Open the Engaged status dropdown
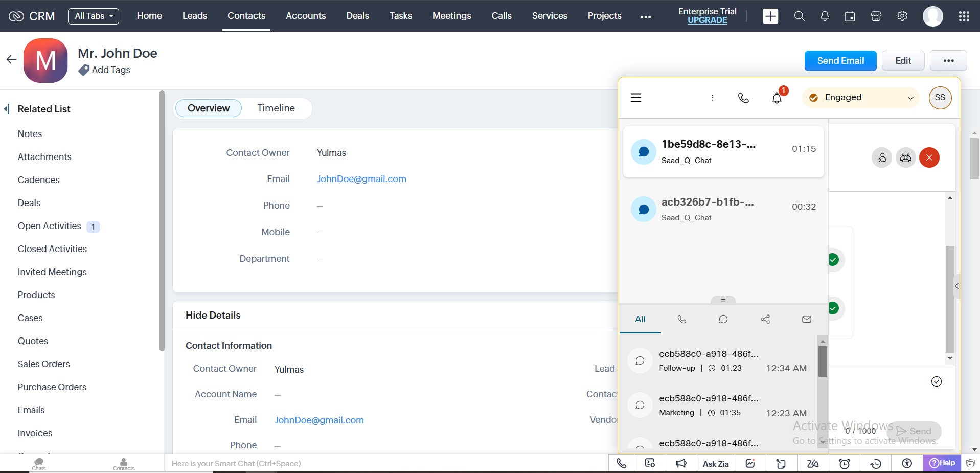980x473 pixels. 861,98
